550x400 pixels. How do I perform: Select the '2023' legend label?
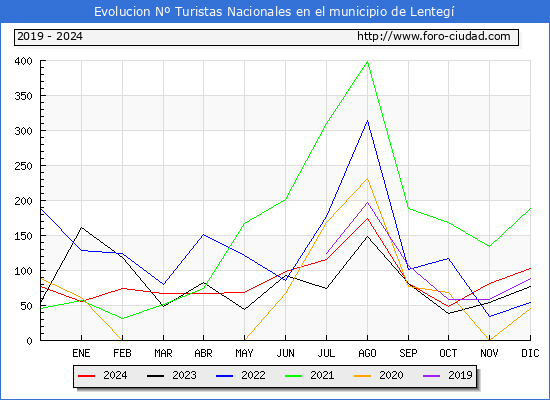point(184,375)
